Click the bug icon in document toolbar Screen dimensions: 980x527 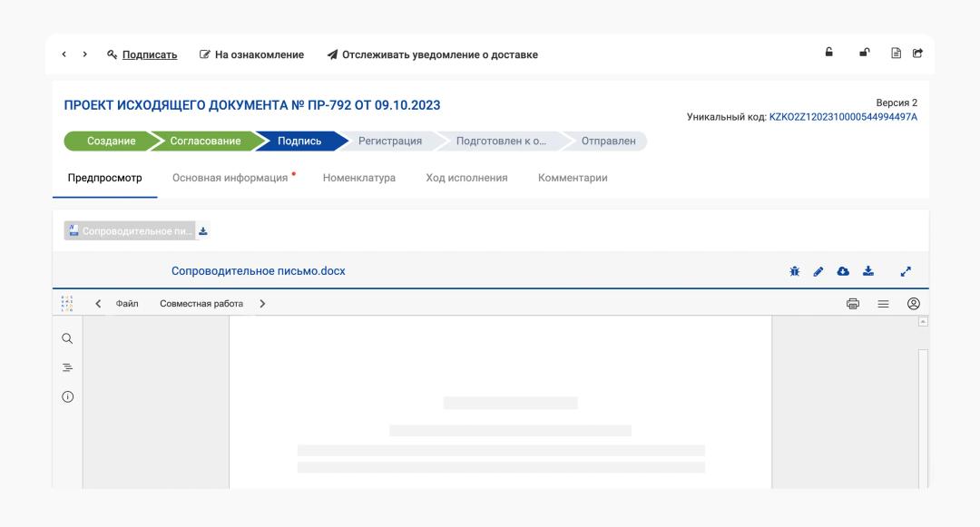coord(795,271)
